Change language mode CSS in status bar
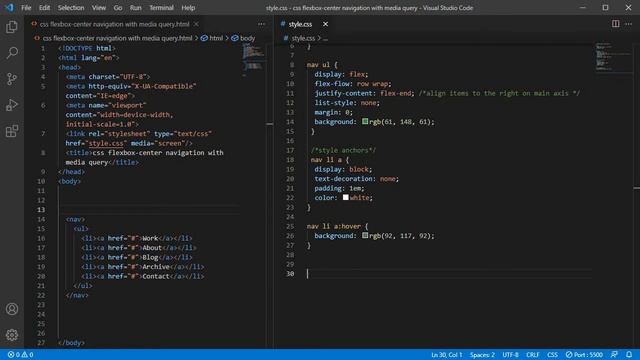 (x=552, y=355)
